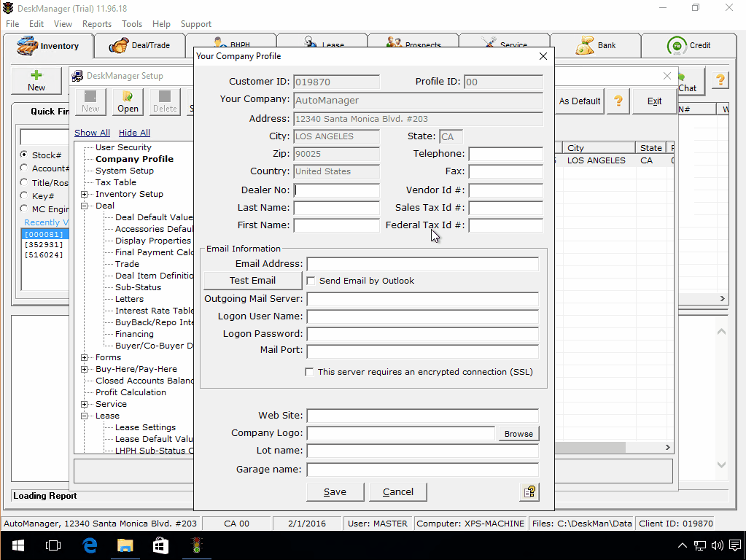This screenshot has width=746, height=560.
Task: Click the yellow question mark next to Exit
Action: 618,101
